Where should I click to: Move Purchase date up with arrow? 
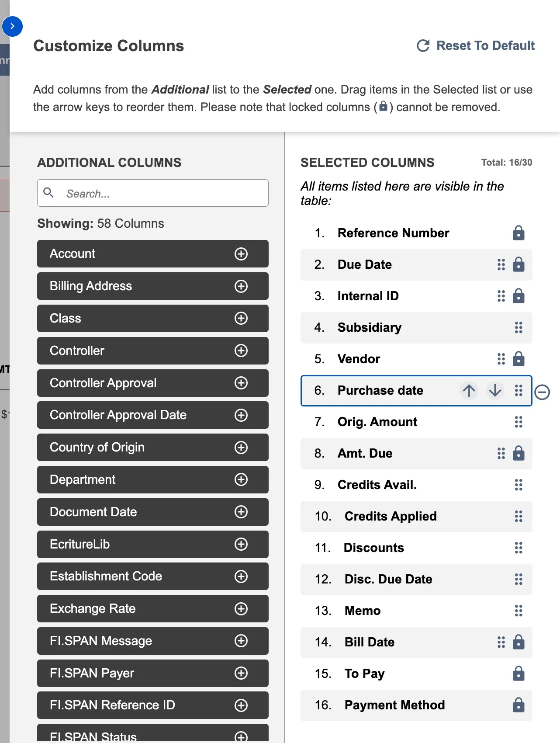coord(469,391)
